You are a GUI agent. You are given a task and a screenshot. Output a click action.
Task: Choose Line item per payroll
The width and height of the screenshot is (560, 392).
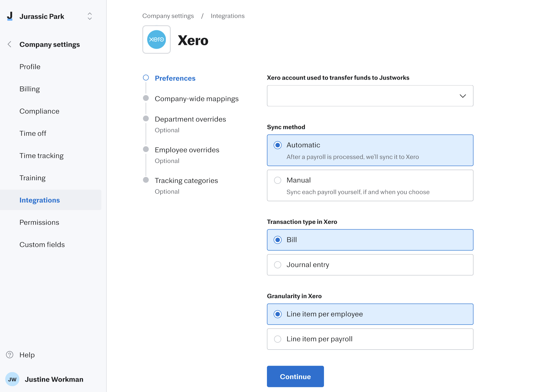point(370,339)
